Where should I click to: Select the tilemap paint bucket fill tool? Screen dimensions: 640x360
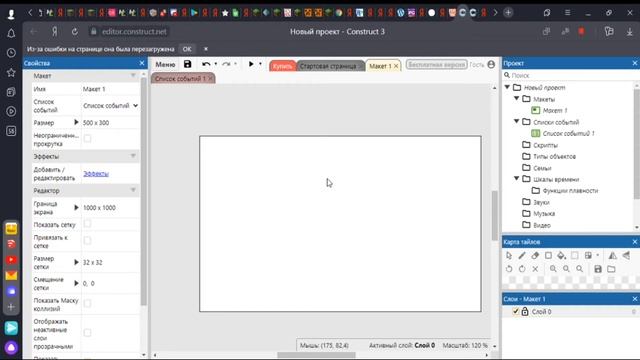(561, 256)
